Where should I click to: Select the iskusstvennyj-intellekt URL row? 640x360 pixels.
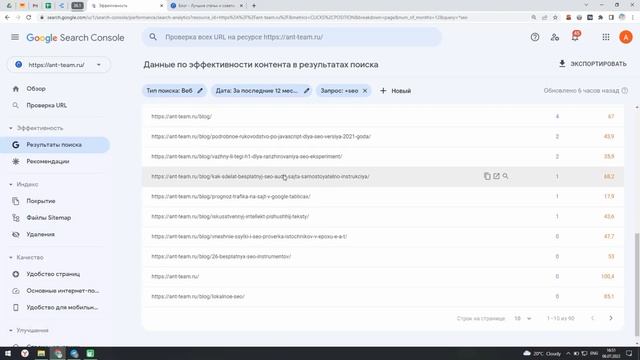(x=383, y=216)
